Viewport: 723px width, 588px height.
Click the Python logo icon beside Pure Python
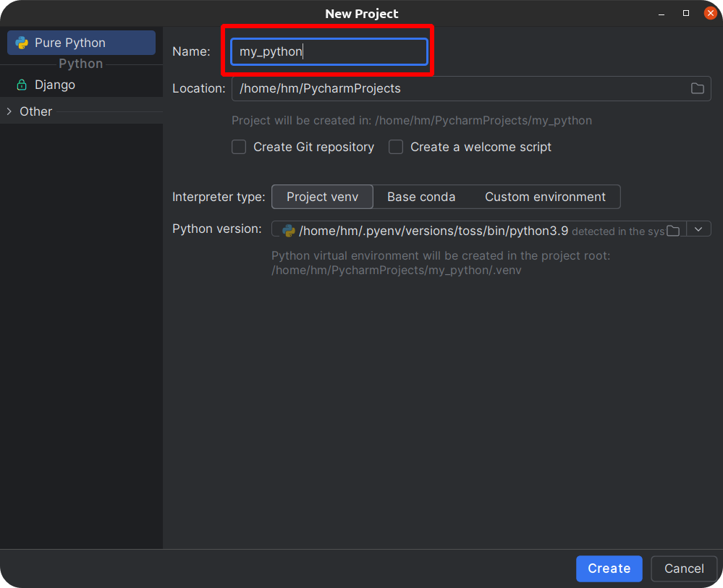[22, 43]
